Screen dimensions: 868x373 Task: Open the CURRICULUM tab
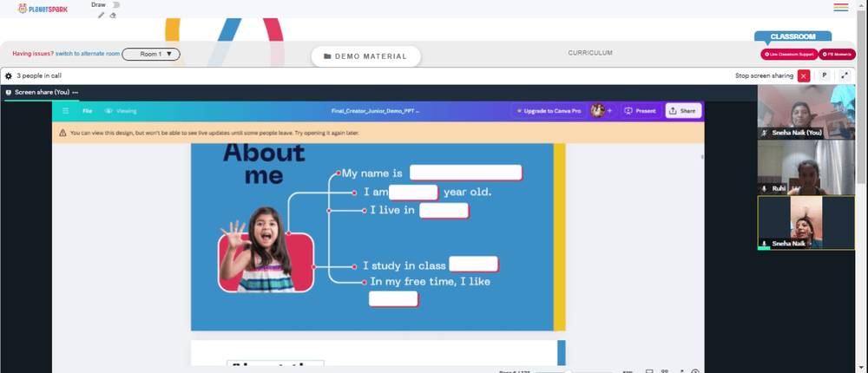click(590, 53)
